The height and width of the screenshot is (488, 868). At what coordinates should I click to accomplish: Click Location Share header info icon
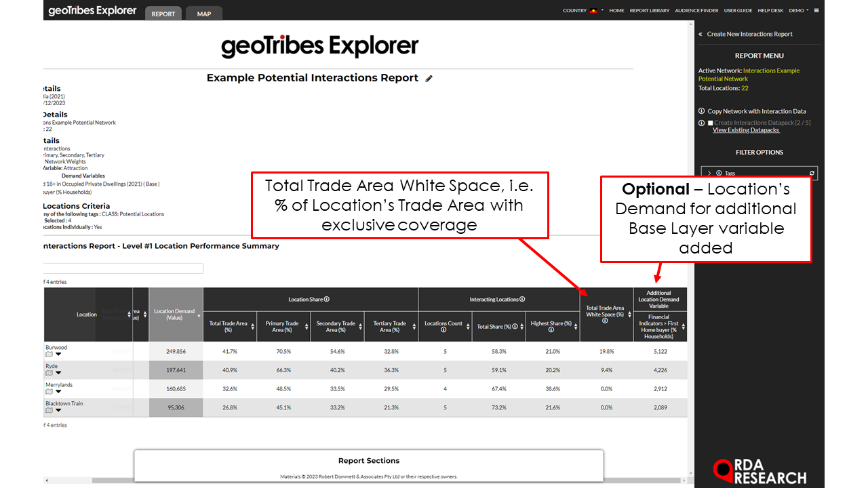pos(327,300)
